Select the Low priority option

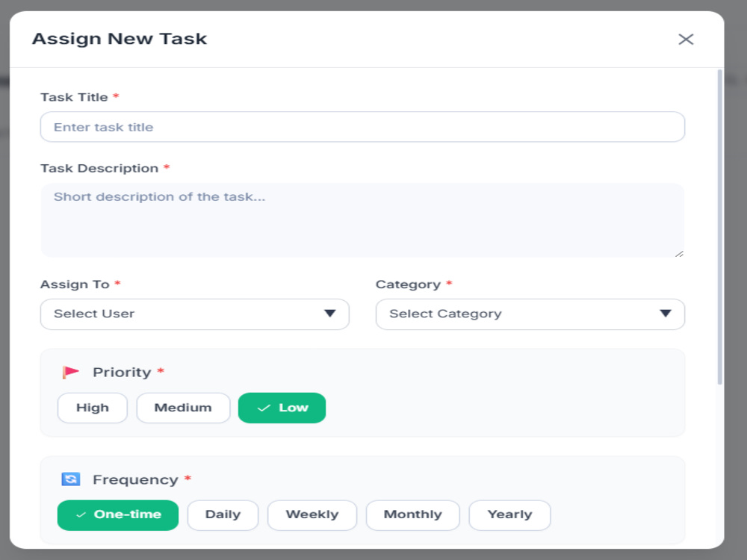pos(282,408)
